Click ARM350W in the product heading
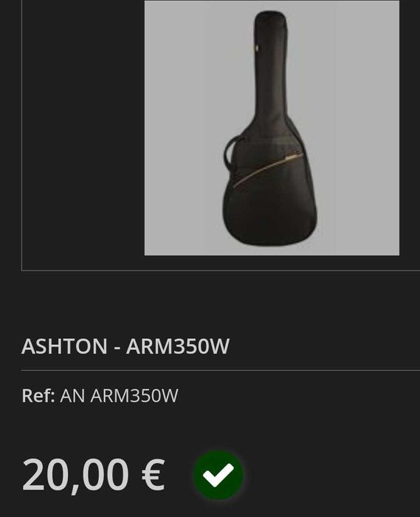This screenshot has height=517, width=420. 178,346
